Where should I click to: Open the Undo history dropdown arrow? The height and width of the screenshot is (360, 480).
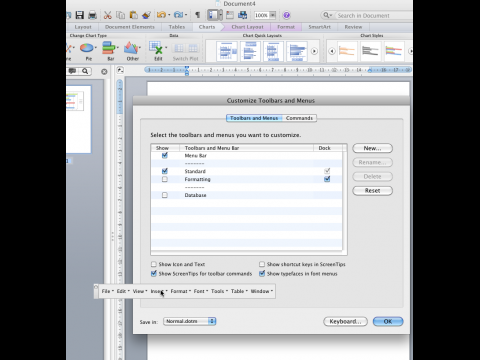169,15
